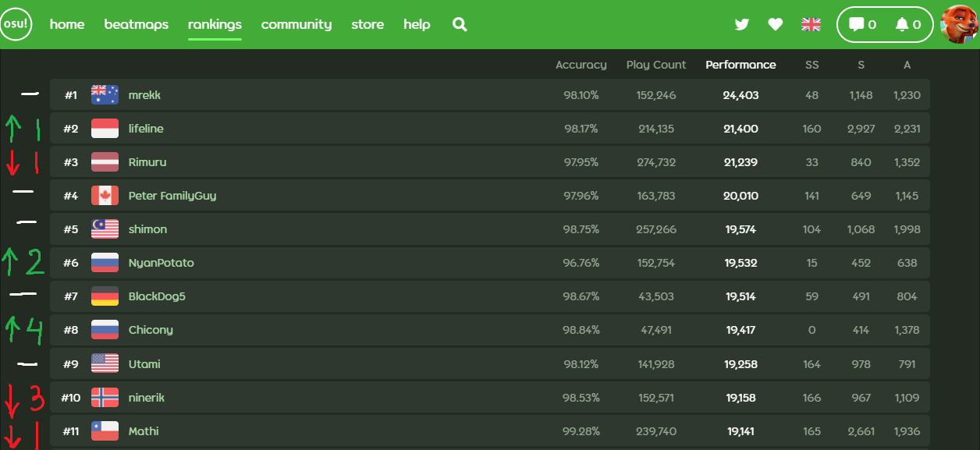This screenshot has width=980, height=450.
Task: Click the Performance column header
Action: (740, 65)
